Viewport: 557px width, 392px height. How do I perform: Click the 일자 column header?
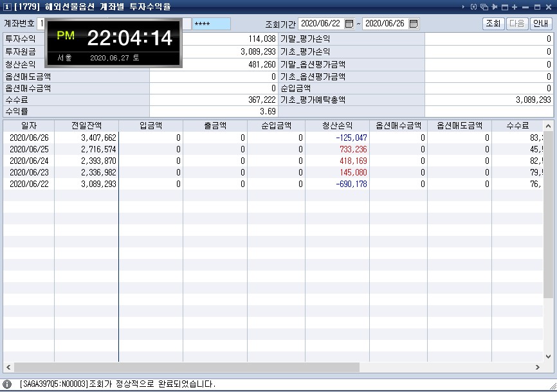tap(28, 125)
